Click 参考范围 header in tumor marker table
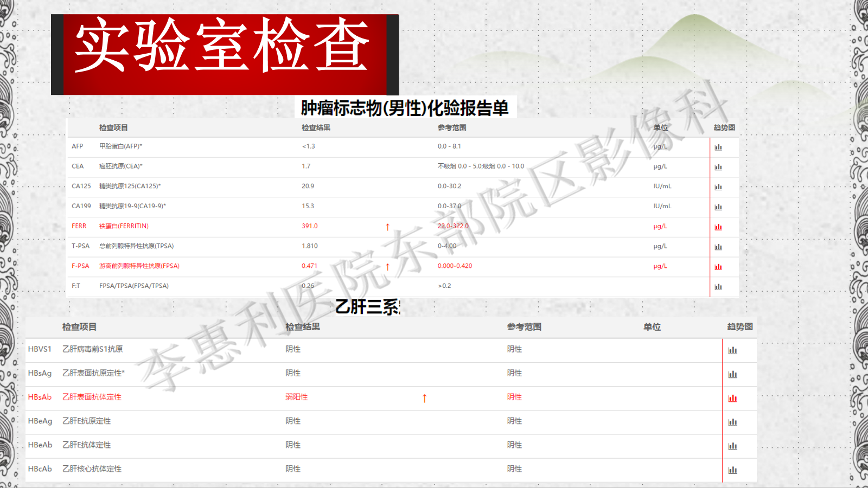The width and height of the screenshot is (868, 488). pyautogui.click(x=452, y=127)
